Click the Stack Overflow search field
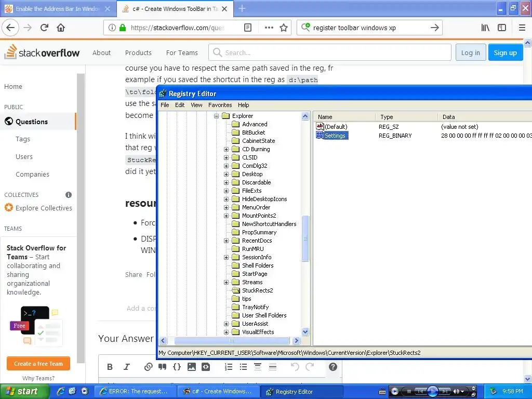Image resolution: width=532 pixels, height=399 pixels. point(330,52)
